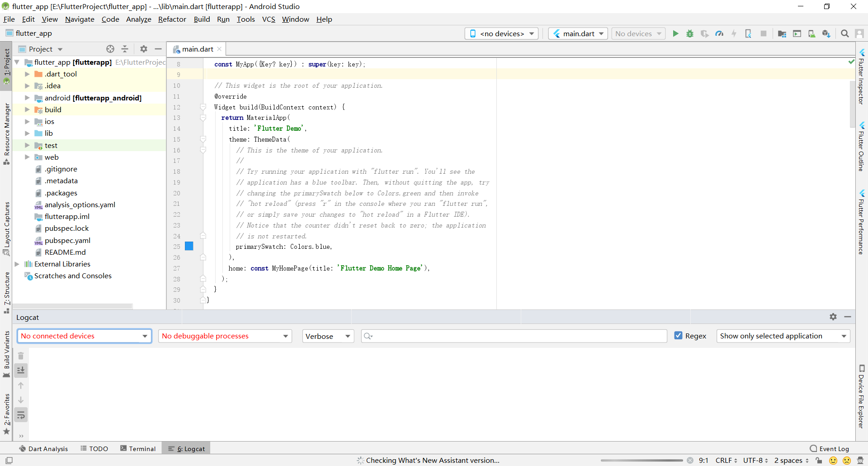Select pubspec.yaml in the project tree
The image size is (868, 466).
(67, 240)
